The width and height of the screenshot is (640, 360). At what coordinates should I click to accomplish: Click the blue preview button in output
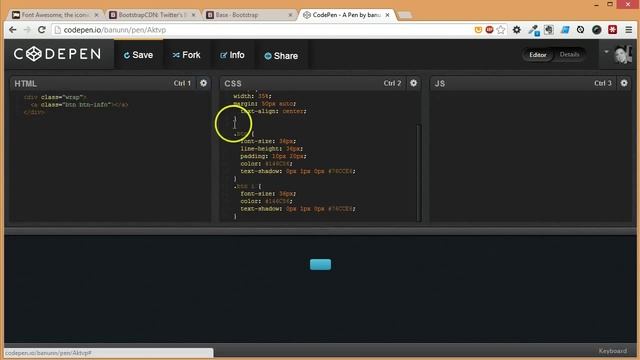[x=320, y=264]
